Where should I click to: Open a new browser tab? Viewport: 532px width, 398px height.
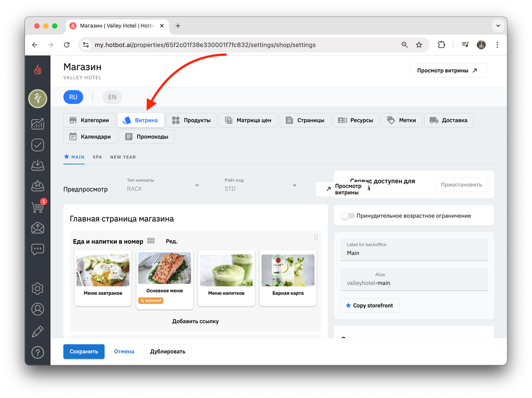178,26
